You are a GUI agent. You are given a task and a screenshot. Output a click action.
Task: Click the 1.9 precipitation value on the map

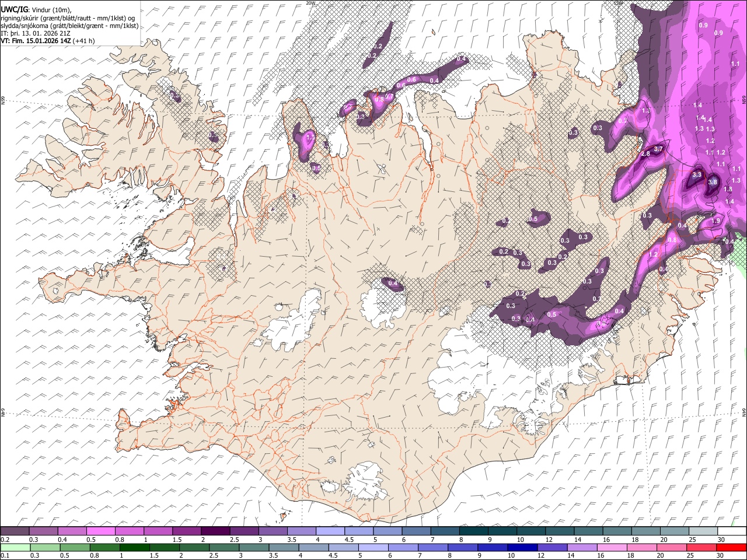[716, 221]
